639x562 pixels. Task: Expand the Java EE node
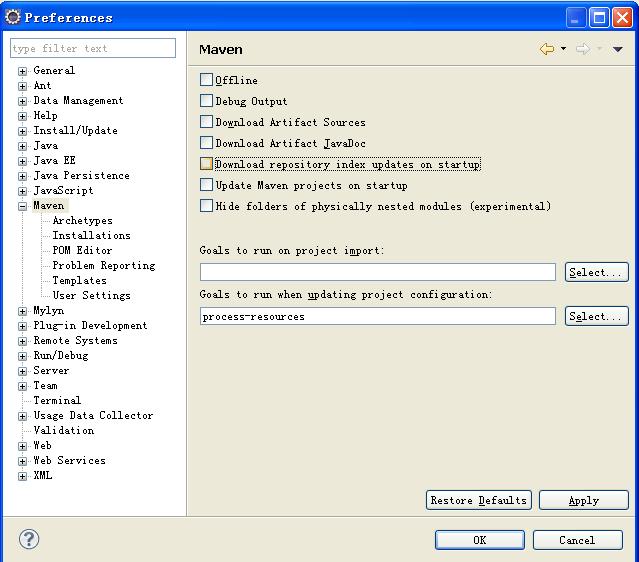coord(22,161)
